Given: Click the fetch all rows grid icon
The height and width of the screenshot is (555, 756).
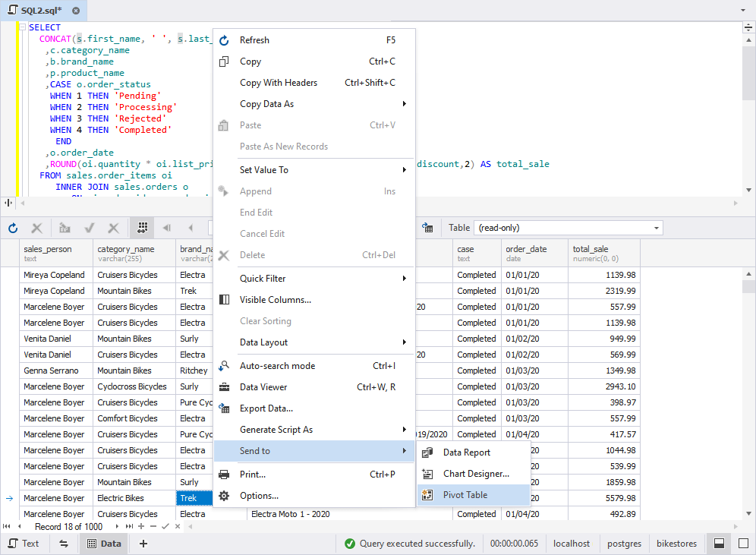Looking at the screenshot, I should tap(141, 228).
